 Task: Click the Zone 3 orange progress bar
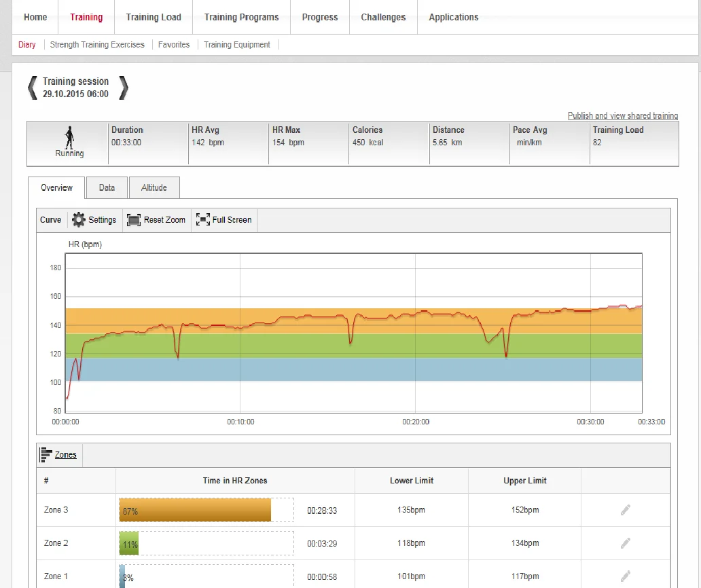tap(195, 511)
